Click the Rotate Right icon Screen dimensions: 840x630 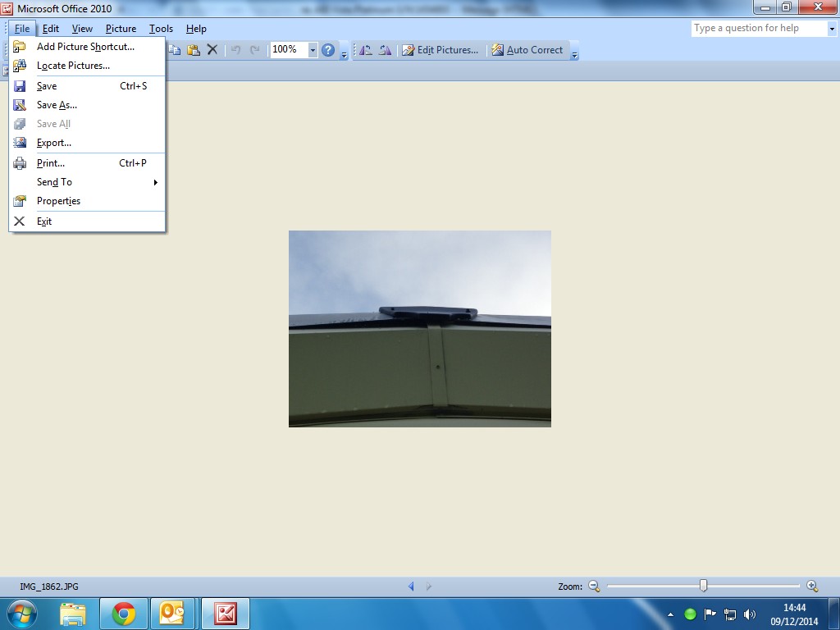[x=385, y=50]
